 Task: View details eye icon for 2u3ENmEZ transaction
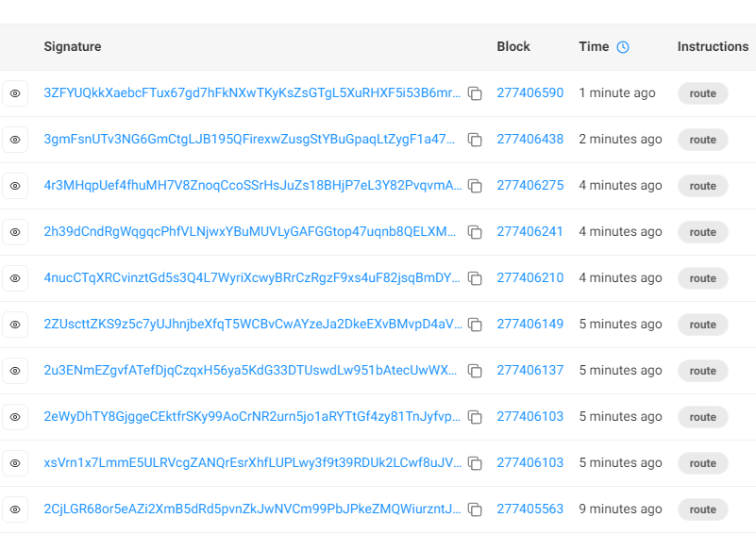point(15,371)
